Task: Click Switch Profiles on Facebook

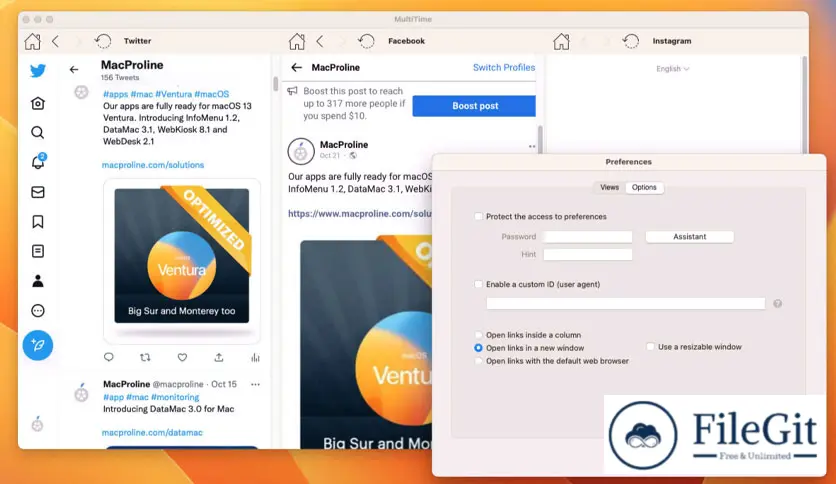Action: [x=504, y=67]
